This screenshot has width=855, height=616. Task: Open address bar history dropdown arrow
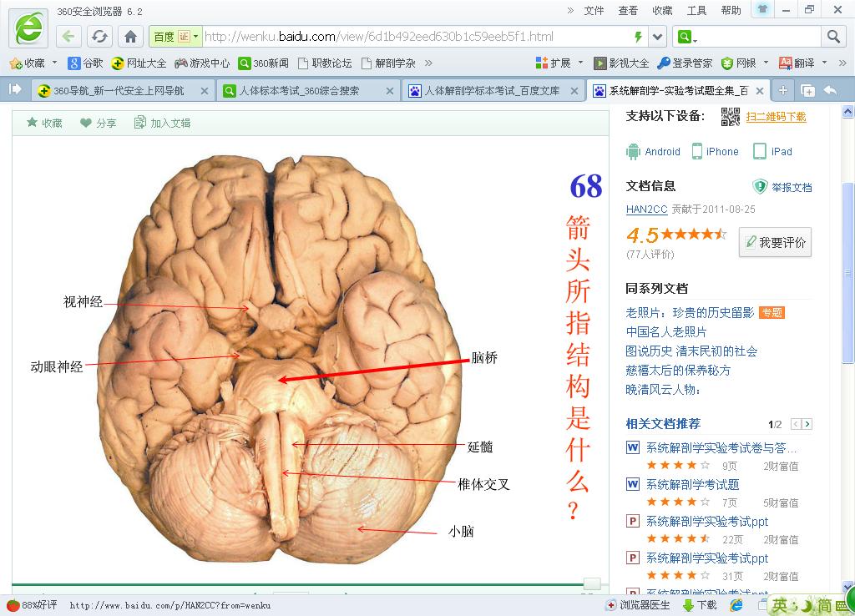657,37
